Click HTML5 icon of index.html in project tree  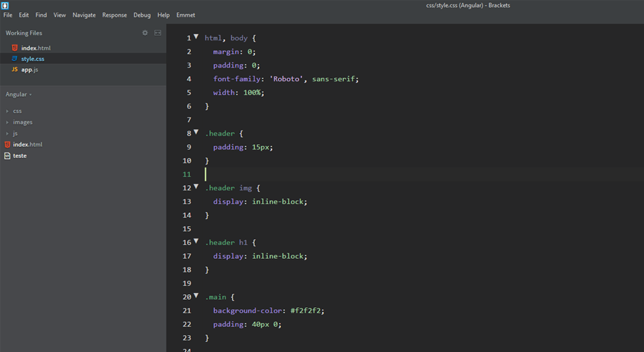pyautogui.click(x=7, y=145)
